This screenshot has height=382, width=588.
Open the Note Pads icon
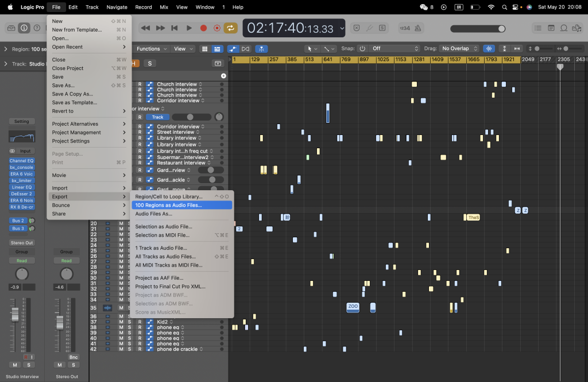pyautogui.click(x=551, y=28)
